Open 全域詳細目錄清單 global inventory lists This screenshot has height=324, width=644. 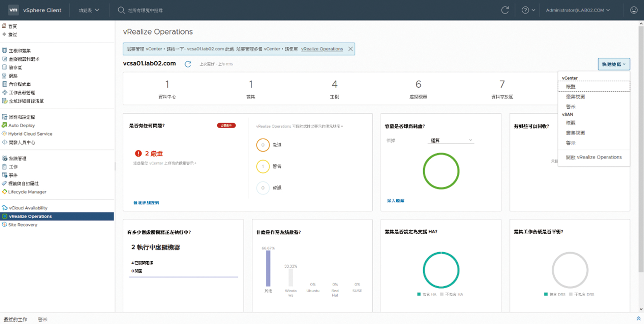(x=23, y=101)
